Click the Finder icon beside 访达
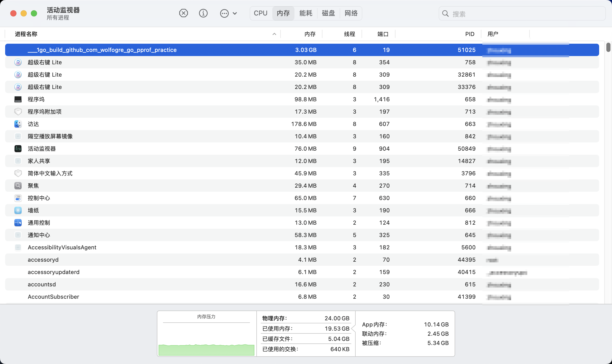612x364 pixels. tap(18, 124)
